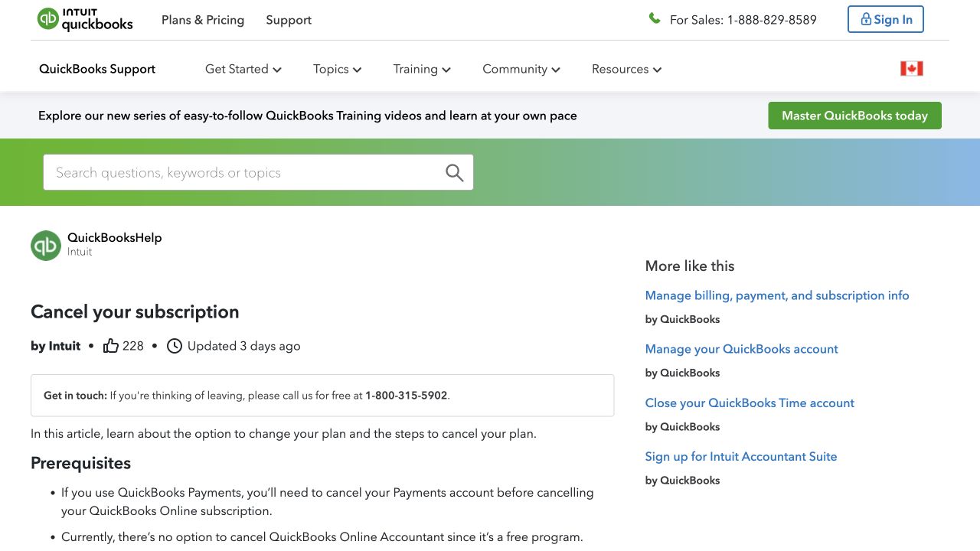Click the clock icon next to Updated
This screenshot has width=980, height=551.
(175, 346)
